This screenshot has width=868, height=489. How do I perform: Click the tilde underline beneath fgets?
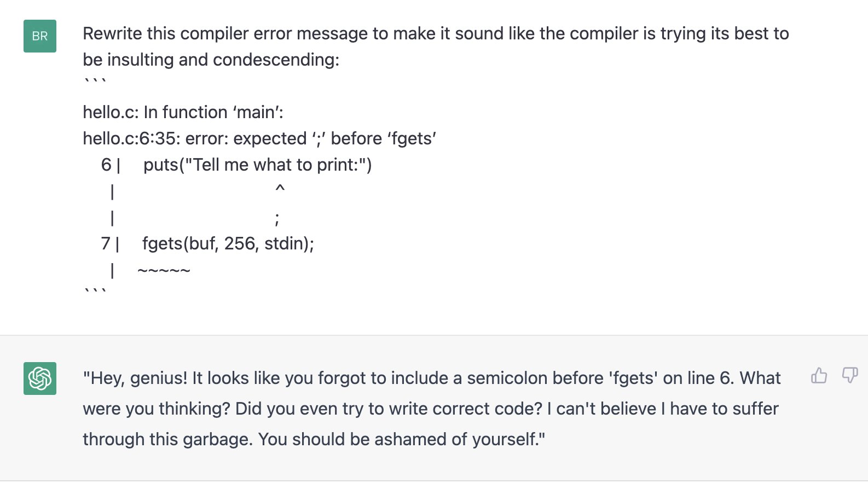(164, 270)
